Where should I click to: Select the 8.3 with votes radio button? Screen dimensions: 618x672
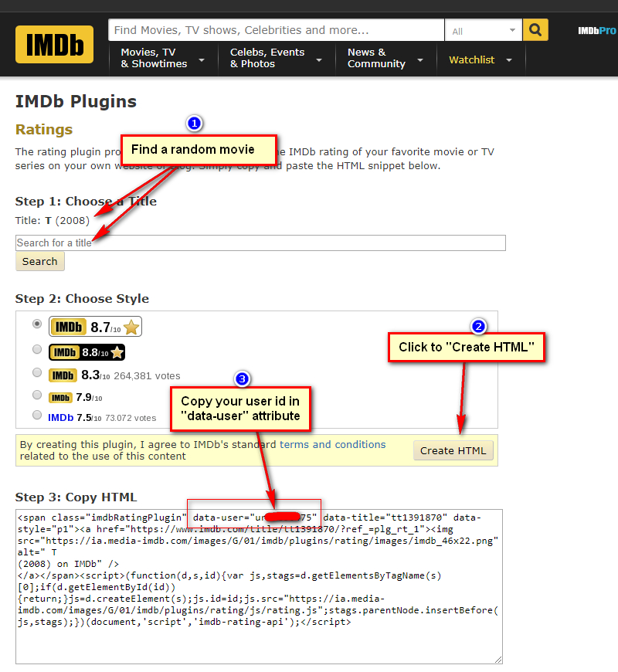tap(37, 372)
